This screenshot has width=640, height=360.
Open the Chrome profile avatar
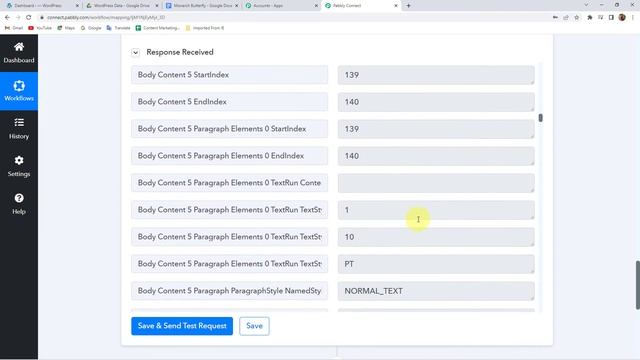coord(622,18)
